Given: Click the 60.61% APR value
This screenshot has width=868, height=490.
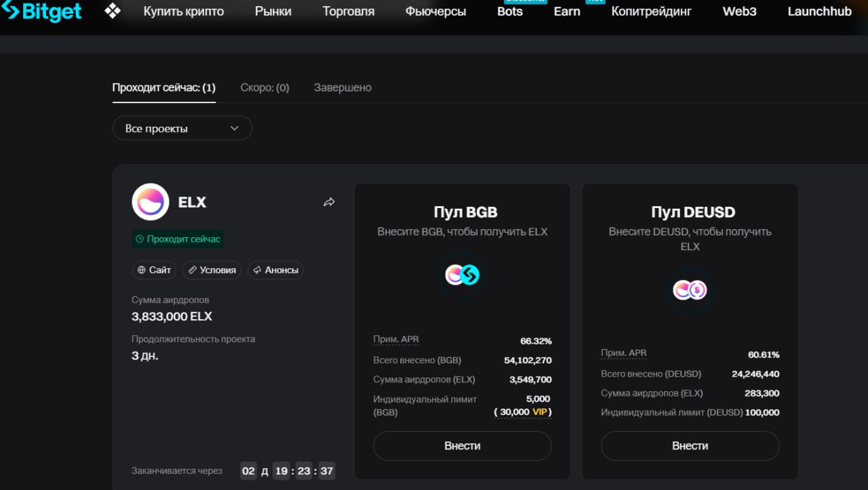Looking at the screenshot, I should [x=764, y=354].
